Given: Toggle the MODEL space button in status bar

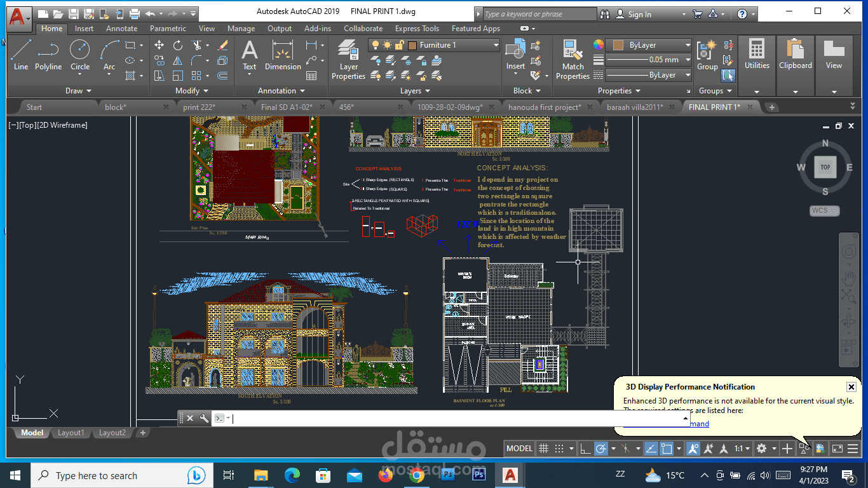Looking at the screenshot, I should pyautogui.click(x=519, y=449).
